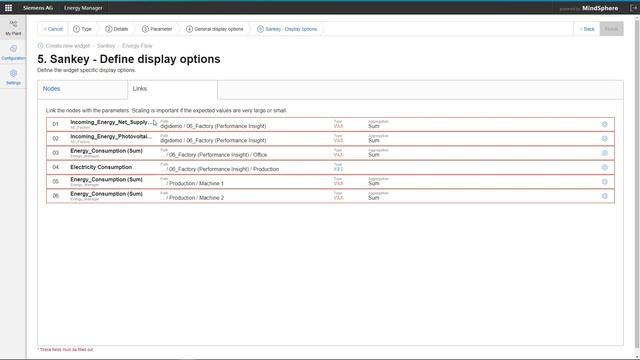Open Settings in the sidebar
This screenshot has height=360, width=640.
13,77
